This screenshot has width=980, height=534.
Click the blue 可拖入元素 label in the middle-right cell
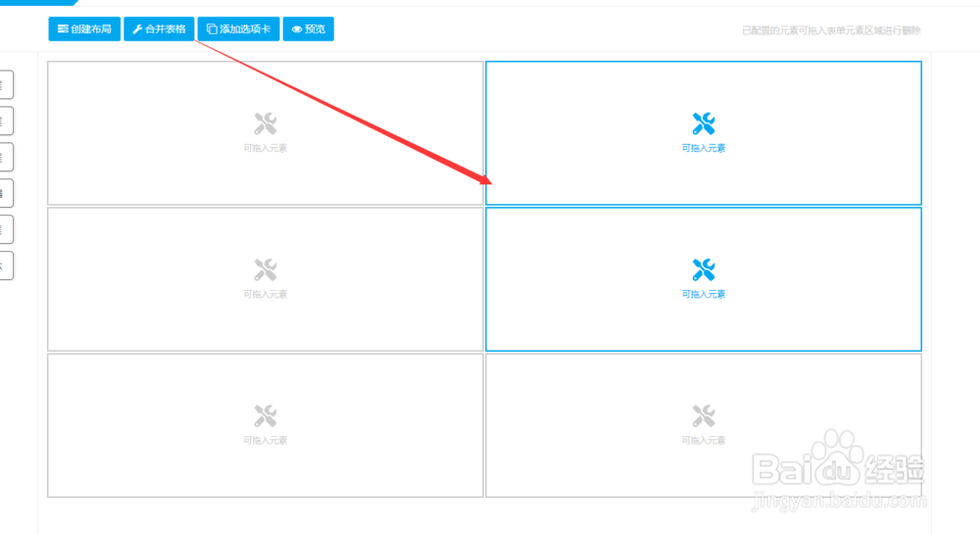[x=703, y=294]
